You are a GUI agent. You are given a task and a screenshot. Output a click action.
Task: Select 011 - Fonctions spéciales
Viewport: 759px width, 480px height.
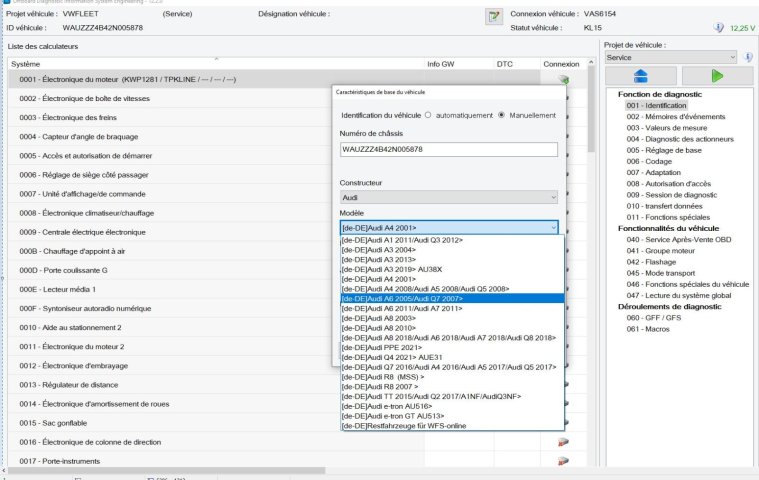pos(668,217)
